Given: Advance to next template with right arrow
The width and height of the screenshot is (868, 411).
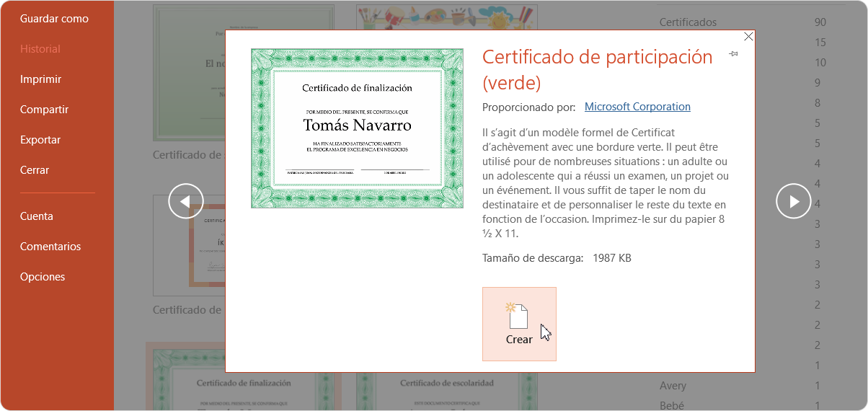Looking at the screenshot, I should click(793, 201).
